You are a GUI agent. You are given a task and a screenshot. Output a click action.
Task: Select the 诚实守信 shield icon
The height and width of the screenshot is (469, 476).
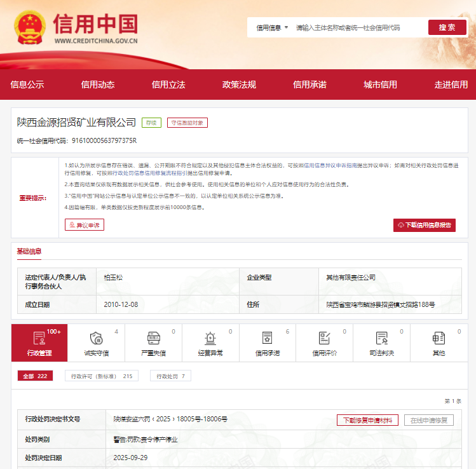pos(96,338)
